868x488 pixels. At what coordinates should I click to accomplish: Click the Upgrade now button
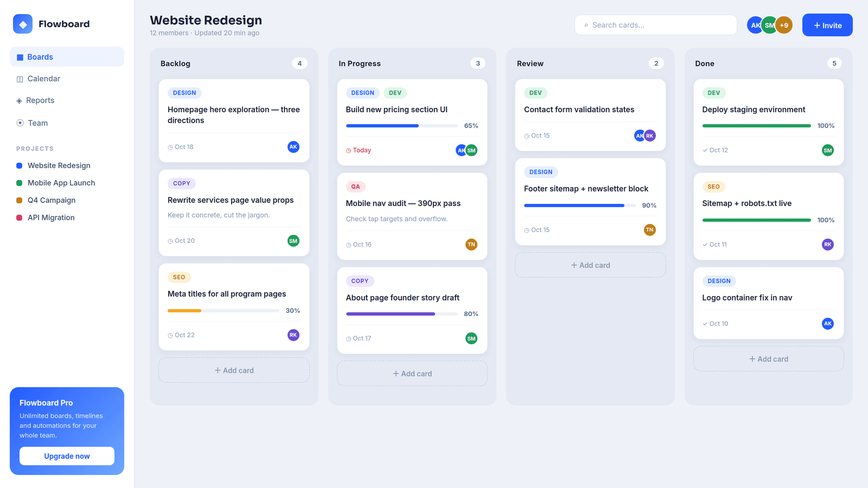tap(67, 456)
